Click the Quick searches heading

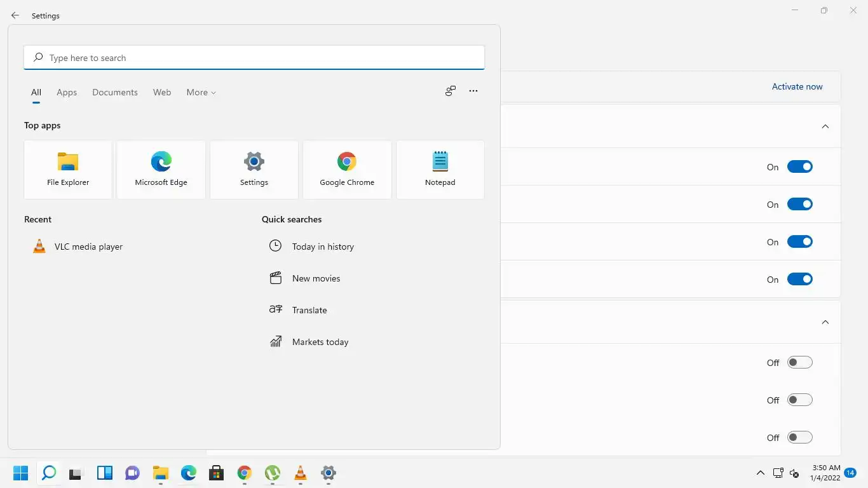[292, 219]
